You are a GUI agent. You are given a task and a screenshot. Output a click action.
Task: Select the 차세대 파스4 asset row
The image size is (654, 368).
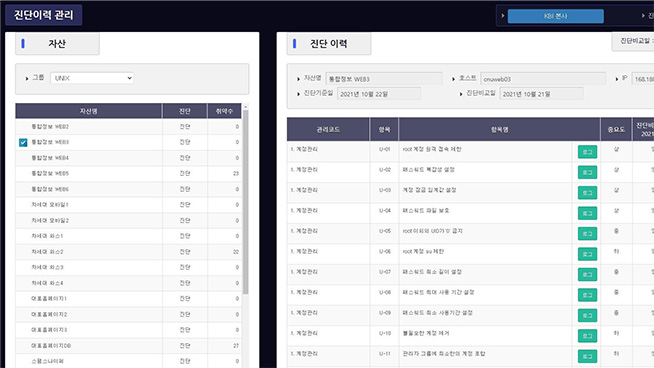[x=128, y=283]
